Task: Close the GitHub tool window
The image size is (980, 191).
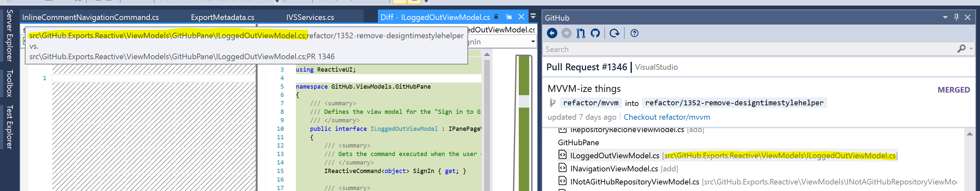Action: tap(968, 18)
